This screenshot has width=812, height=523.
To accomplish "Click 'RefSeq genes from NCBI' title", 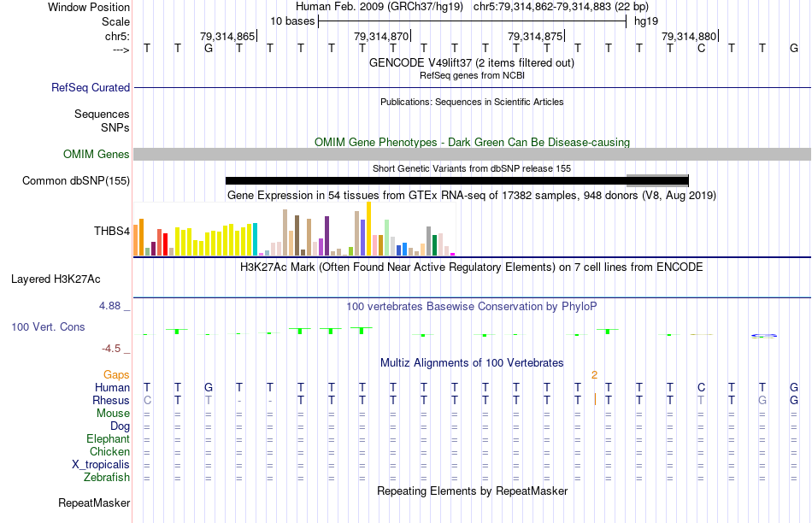I will [472, 75].
